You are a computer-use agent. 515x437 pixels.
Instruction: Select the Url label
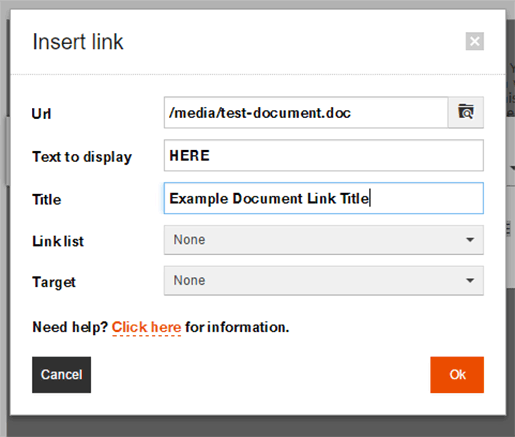point(41,114)
